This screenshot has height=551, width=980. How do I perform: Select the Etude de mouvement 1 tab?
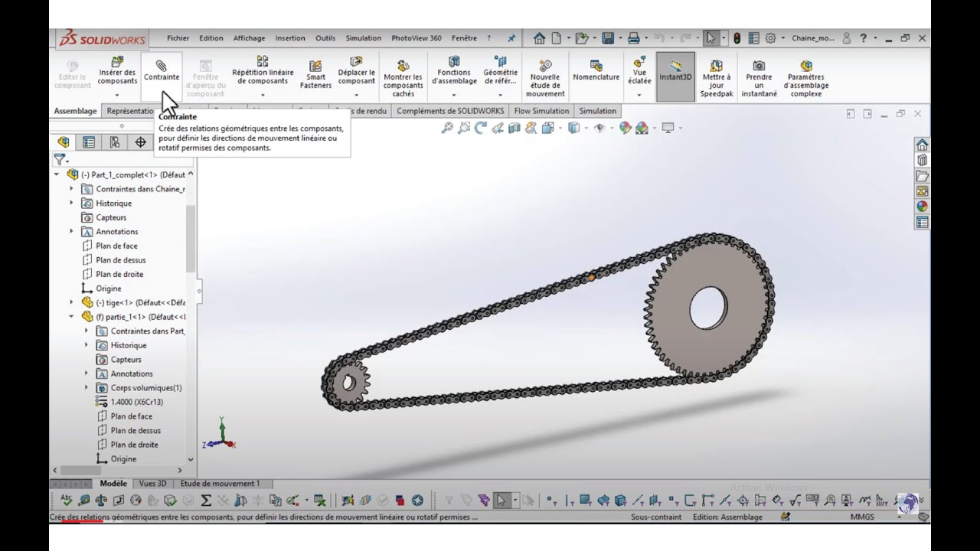(x=220, y=484)
